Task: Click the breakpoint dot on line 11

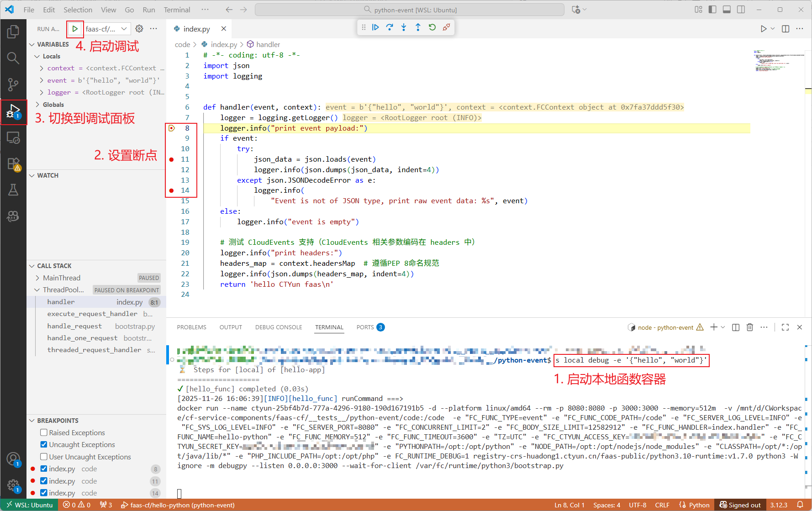Action: (172, 159)
